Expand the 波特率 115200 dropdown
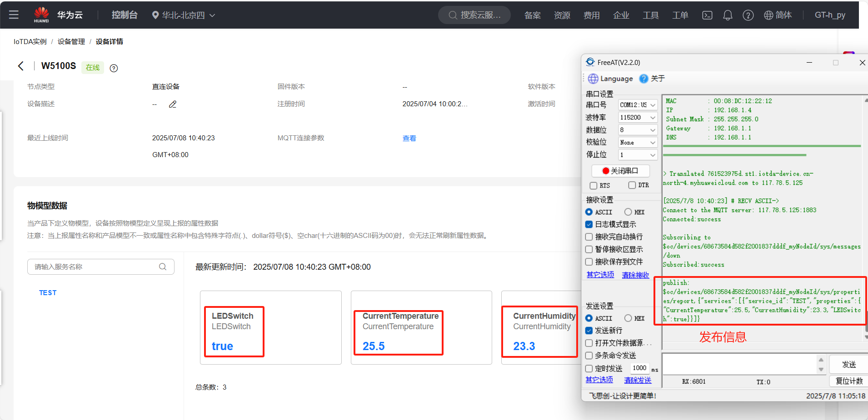 (638, 118)
